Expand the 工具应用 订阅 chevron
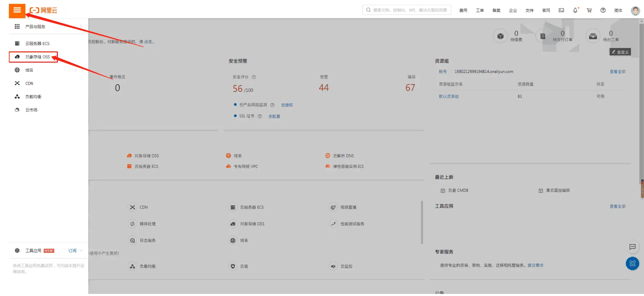 click(x=81, y=251)
